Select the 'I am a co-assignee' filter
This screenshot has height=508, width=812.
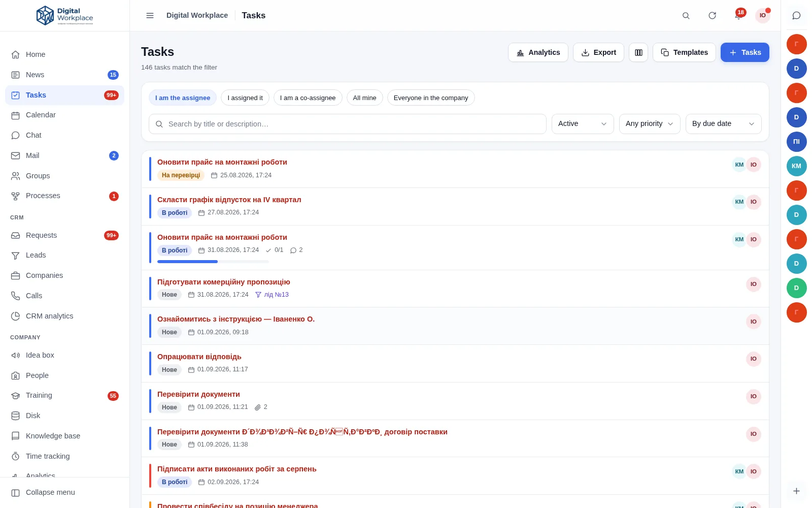(308, 98)
